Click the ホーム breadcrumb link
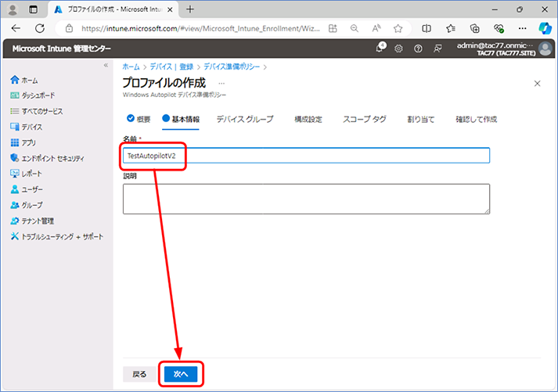This screenshot has width=558, height=392. click(131, 67)
